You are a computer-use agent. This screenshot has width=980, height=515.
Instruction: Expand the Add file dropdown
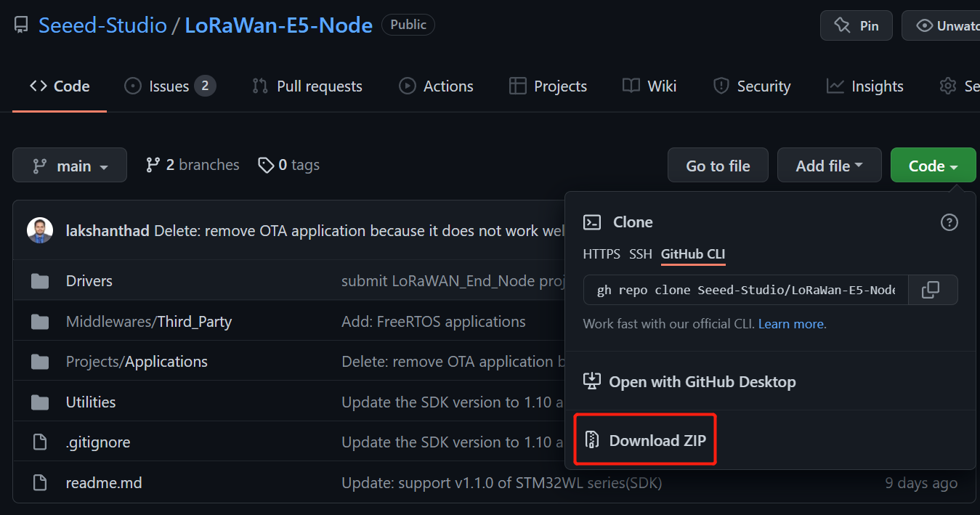click(830, 166)
